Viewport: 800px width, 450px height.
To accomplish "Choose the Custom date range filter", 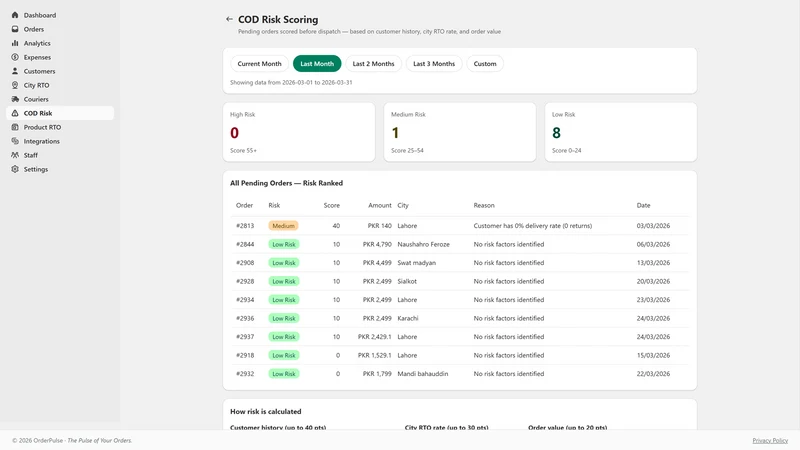I will pos(485,64).
